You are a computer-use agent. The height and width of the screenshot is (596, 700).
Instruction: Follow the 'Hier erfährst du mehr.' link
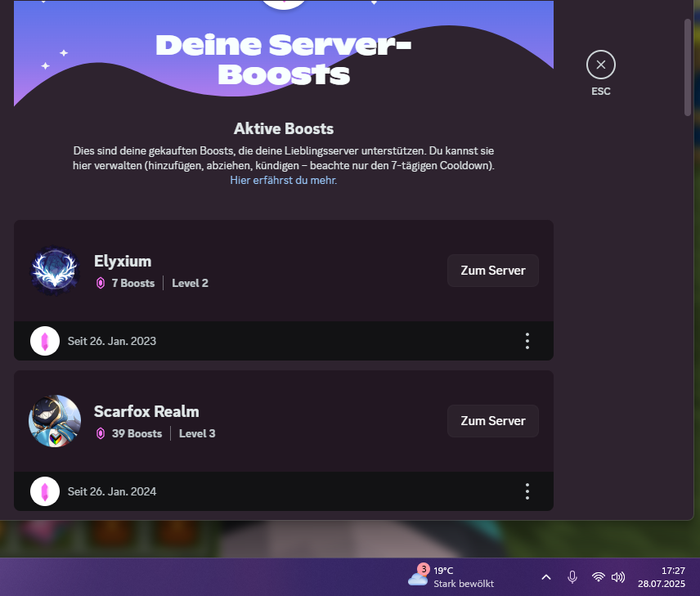[x=284, y=181]
